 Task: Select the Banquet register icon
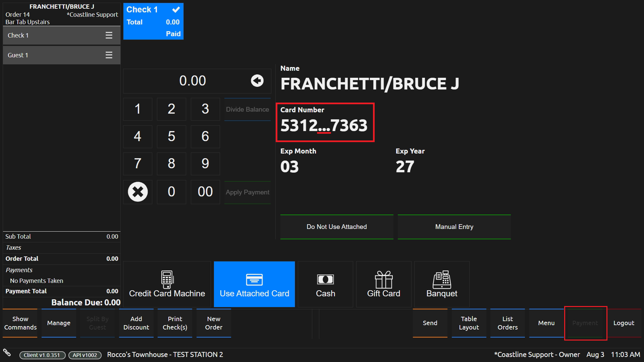441,279
